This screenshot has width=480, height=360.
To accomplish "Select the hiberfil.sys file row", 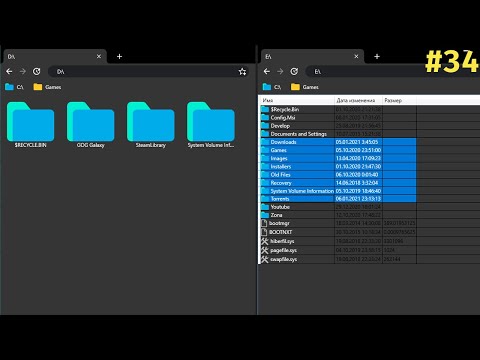I will pyautogui.click(x=338, y=241).
